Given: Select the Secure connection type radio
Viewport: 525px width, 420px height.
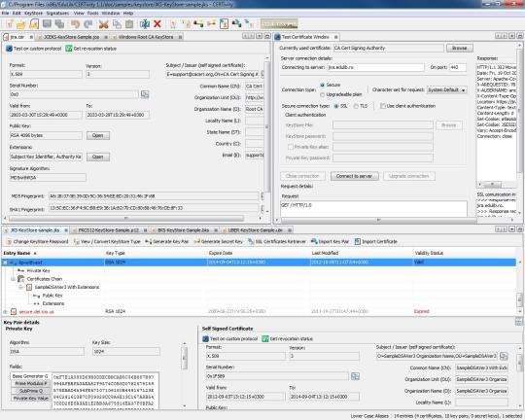Looking at the screenshot, I should (323, 86).
